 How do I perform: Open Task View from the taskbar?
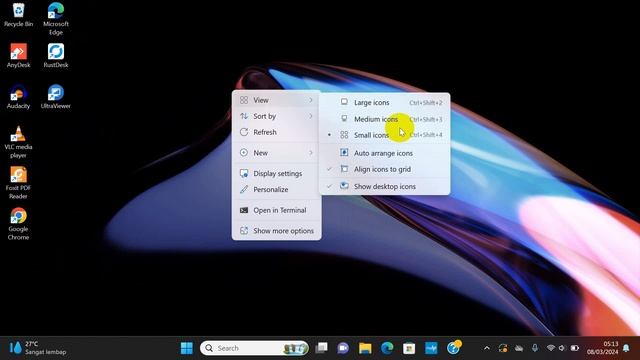tap(322, 348)
